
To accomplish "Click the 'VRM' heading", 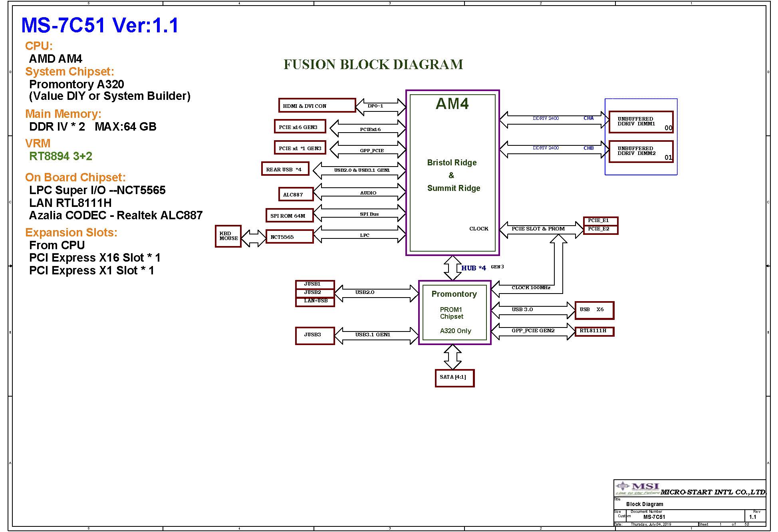I will coord(38,143).
